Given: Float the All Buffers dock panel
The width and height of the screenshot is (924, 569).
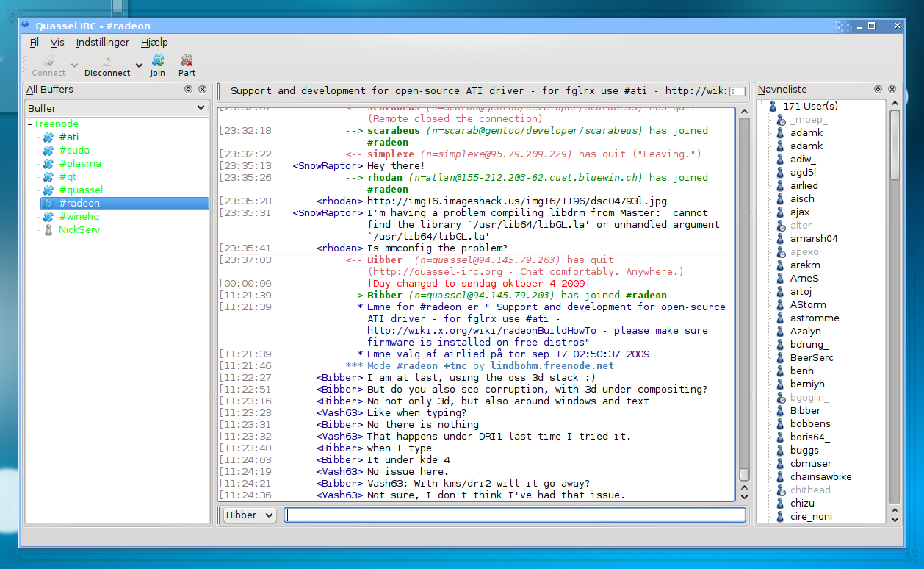Looking at the screenshot, I should (189, 89).
